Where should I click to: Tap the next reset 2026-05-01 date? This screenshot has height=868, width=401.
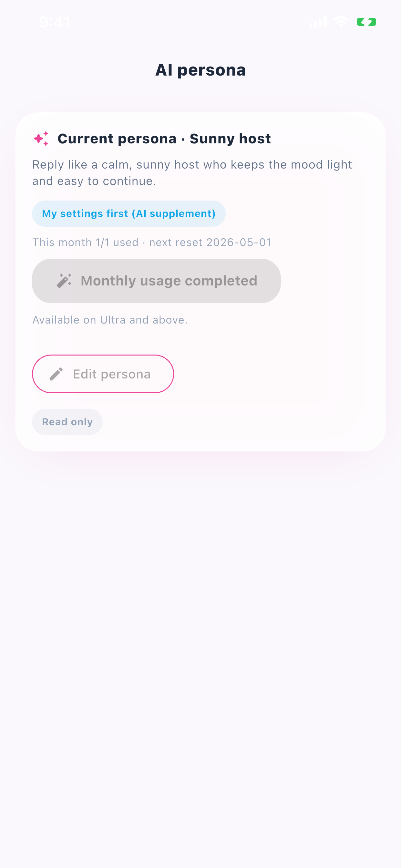tap(210, 242)
